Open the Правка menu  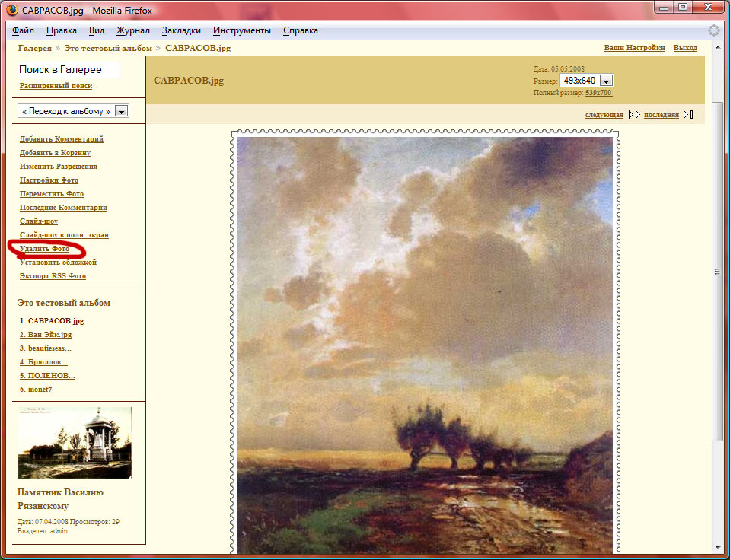[x=62, y=30]
